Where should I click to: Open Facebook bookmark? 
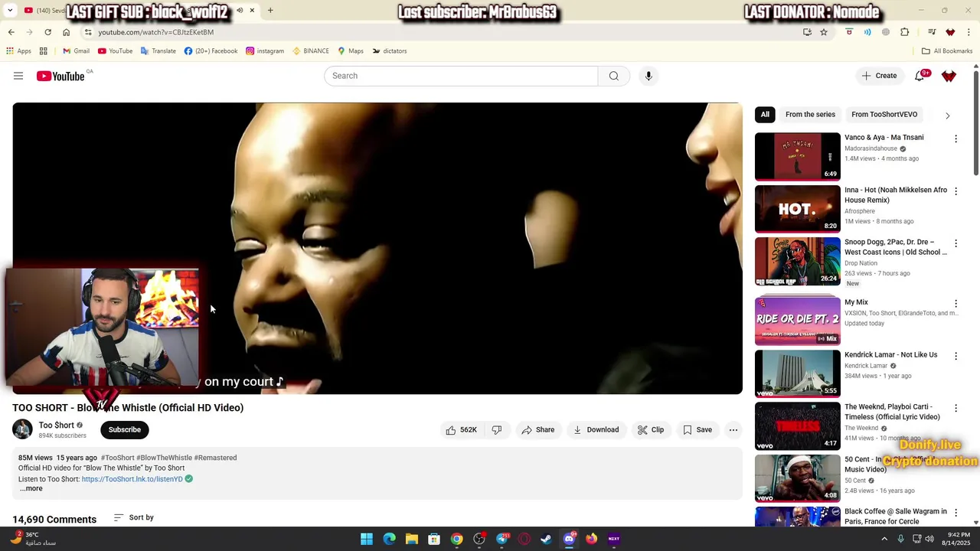[211, 51]
